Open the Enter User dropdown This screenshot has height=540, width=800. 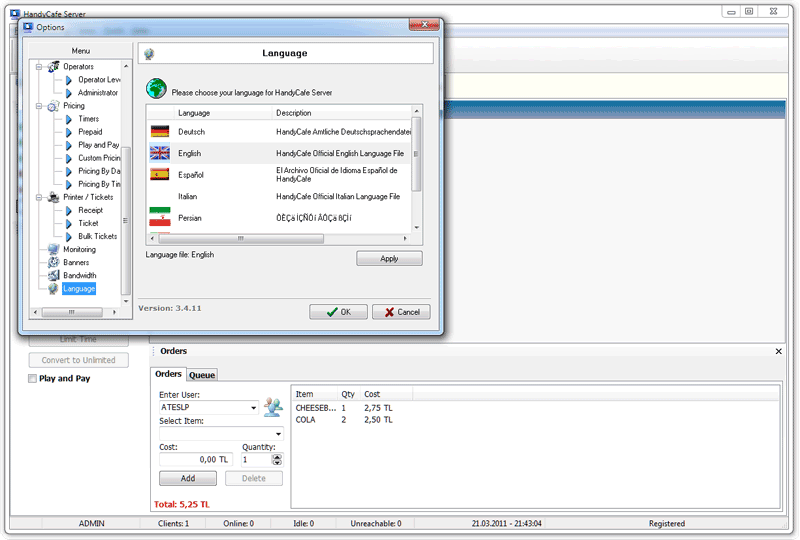click(x=254, y=408)
